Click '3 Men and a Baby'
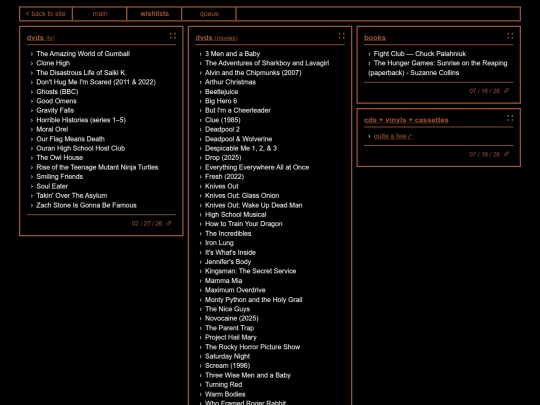This screenshot has width=540, height=405. tap(232, 54)
